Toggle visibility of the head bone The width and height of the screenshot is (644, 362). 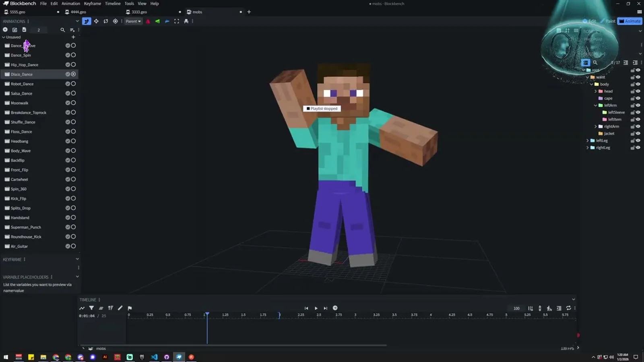(638, 91)
